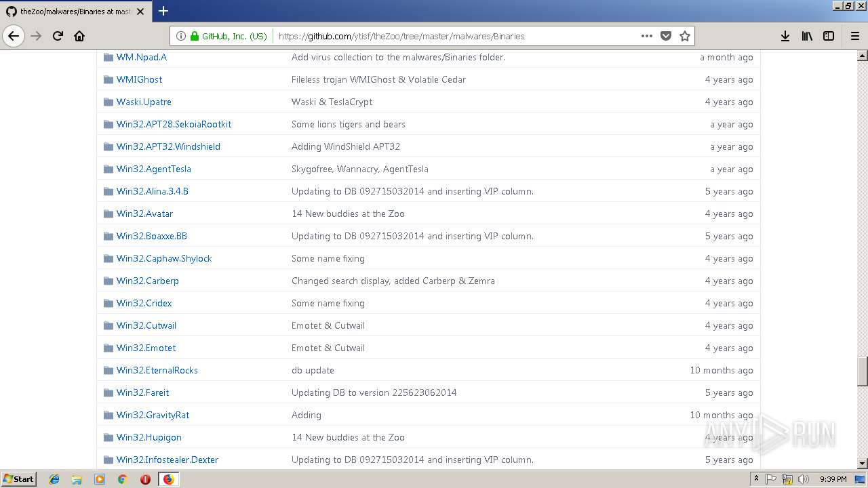Open the Library bookshelf icon
Screen dimensions: 868x488
pos(807,36)
